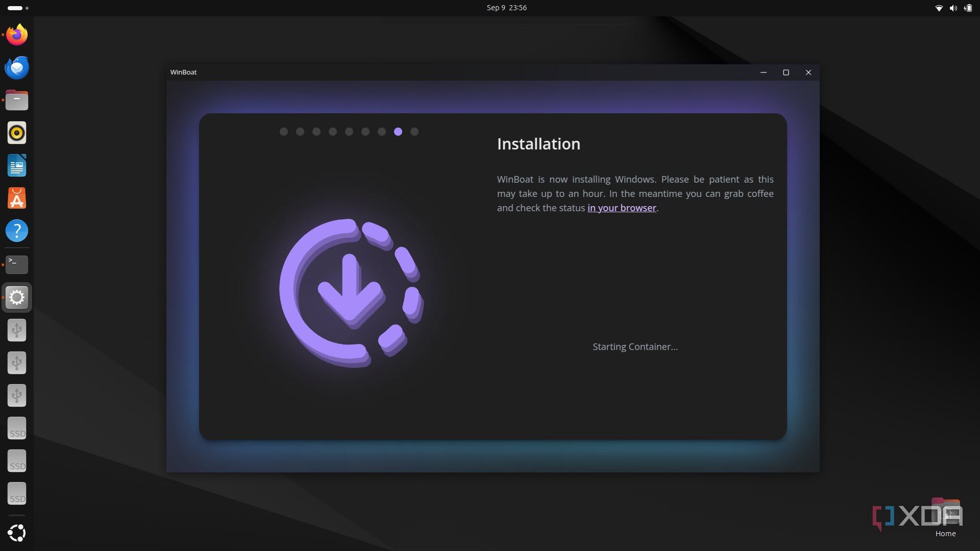Close the WinBoat window
The height and width of the screenshot is (551, 980).
[808, 72]
